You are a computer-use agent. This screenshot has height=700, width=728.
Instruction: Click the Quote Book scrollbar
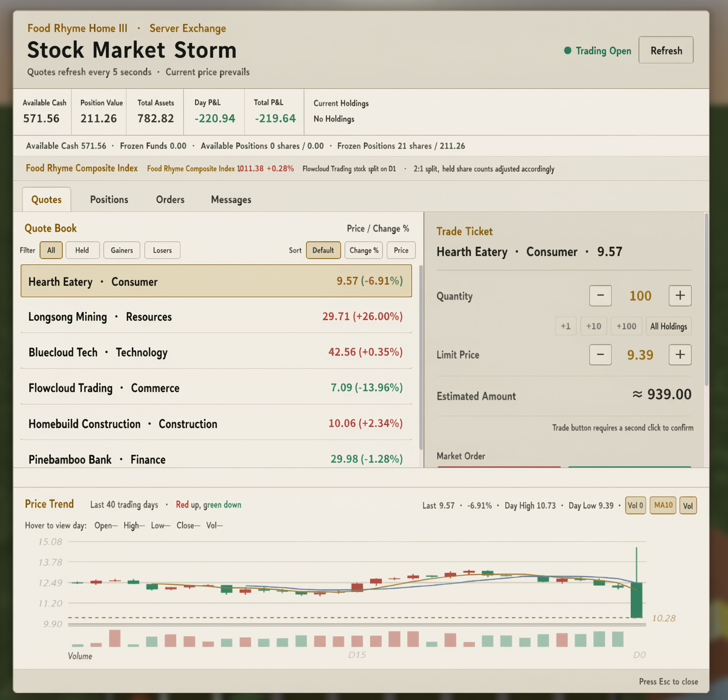pyautogui.click(x=421, y=357)
